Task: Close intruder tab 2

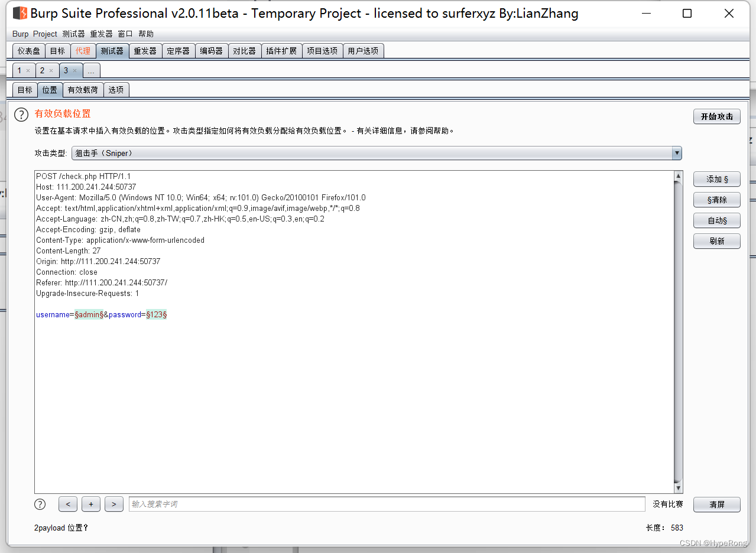Action: (51, 71)
